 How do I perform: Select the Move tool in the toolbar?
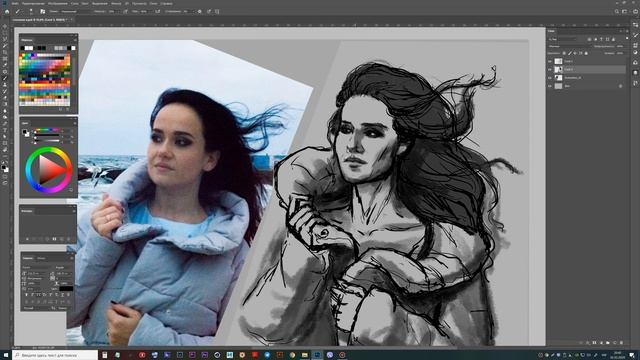point(4,27)
